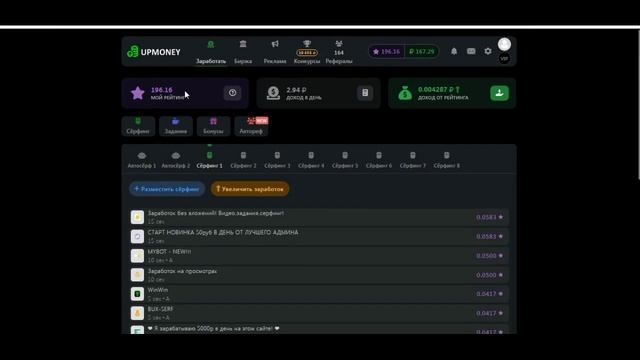This screenshot has height=360, width=640.
Task: Click Увеличить заработок button
Action: click(250, 189)
